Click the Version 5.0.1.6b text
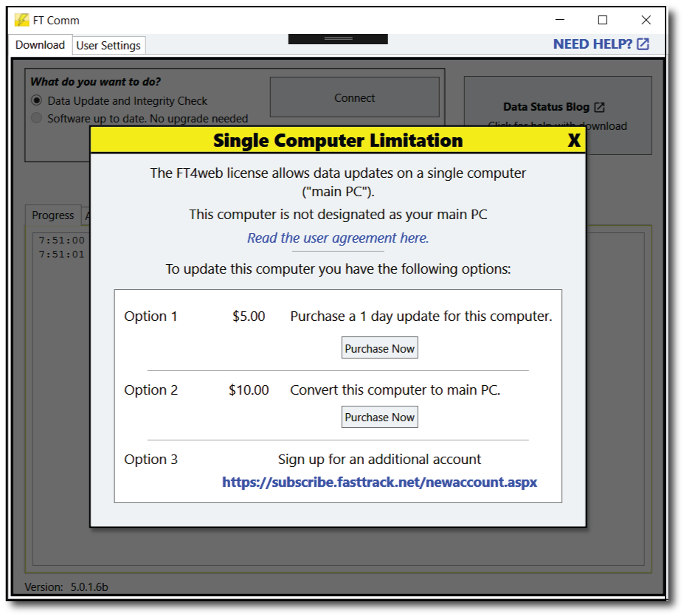The width and height of the screenshot is (684, 616). click(x=66, y=586)
